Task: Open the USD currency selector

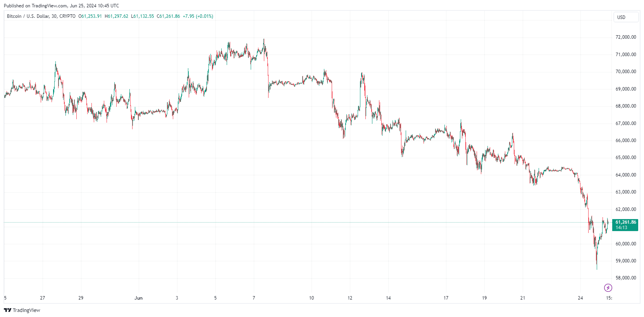Action: click(625, 17)
